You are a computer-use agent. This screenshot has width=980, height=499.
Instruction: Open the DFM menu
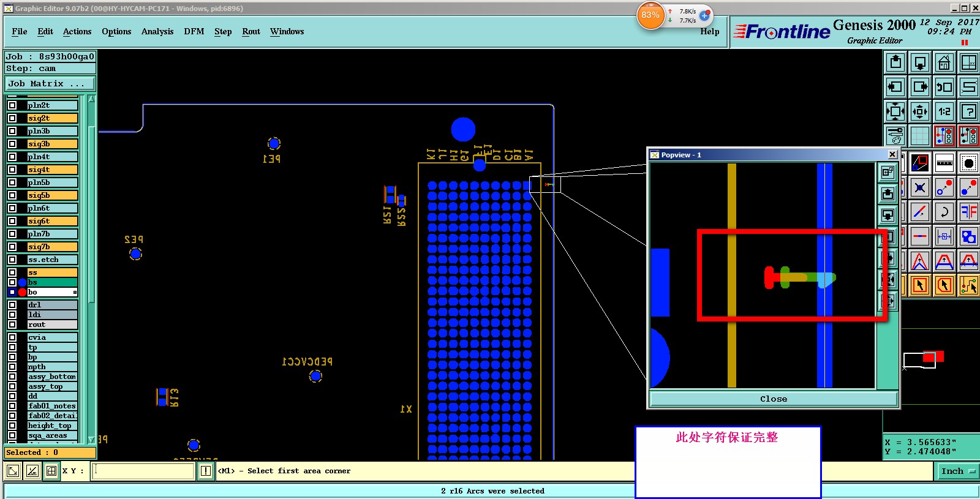[x=194, y=31]
